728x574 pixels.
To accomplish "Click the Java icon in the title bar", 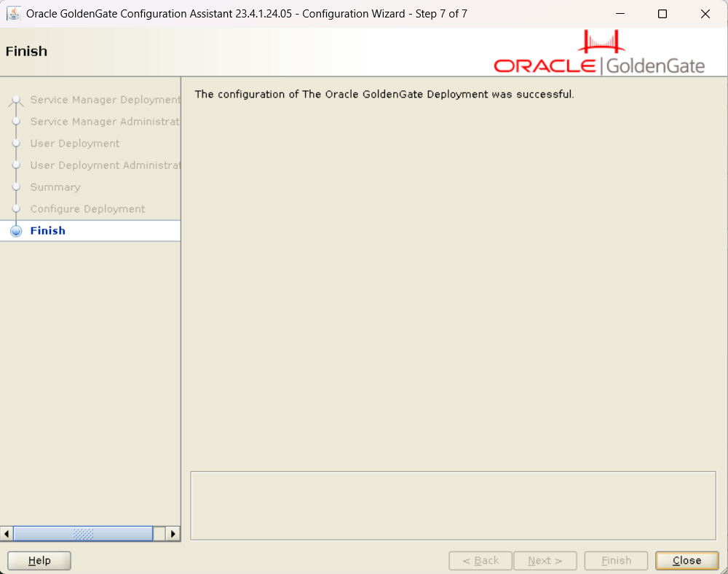I will (x=14, y=14).
